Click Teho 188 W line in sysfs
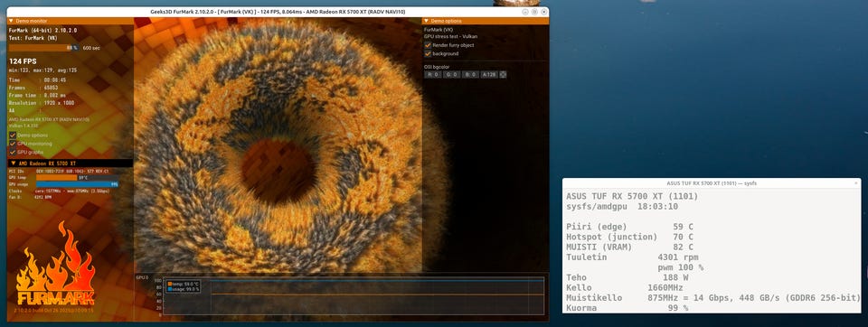The width and height of the screenshot is (868, 327). (627, 277)
